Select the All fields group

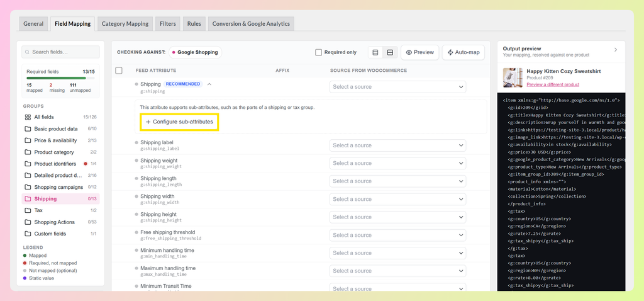61,117
